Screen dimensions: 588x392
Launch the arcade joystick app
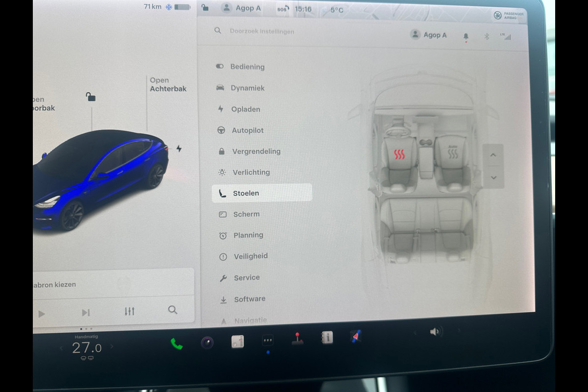297,339
